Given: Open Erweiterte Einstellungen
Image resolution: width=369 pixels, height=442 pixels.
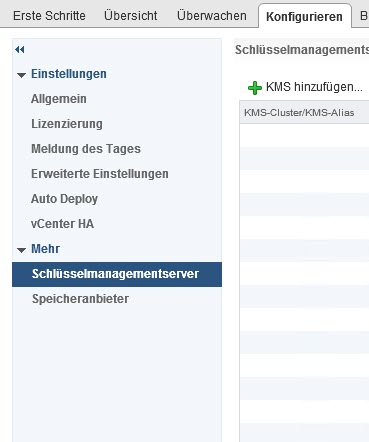Looking at the screenshot, I should point(100,174).
